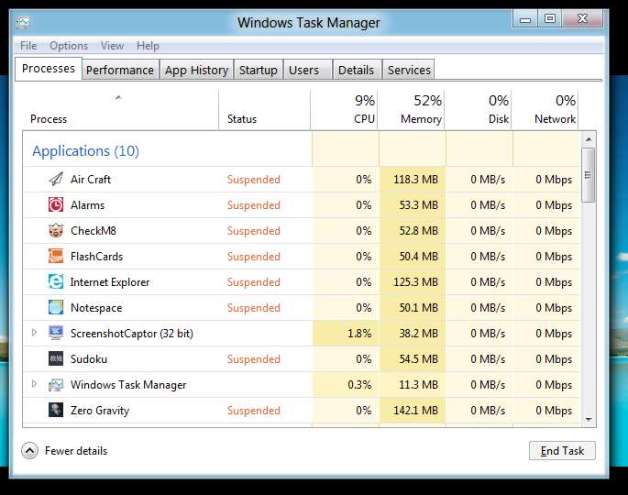The height and width of the screenshot is (495, 628).
Task: Open the Help menu
Action: [148, 46]
